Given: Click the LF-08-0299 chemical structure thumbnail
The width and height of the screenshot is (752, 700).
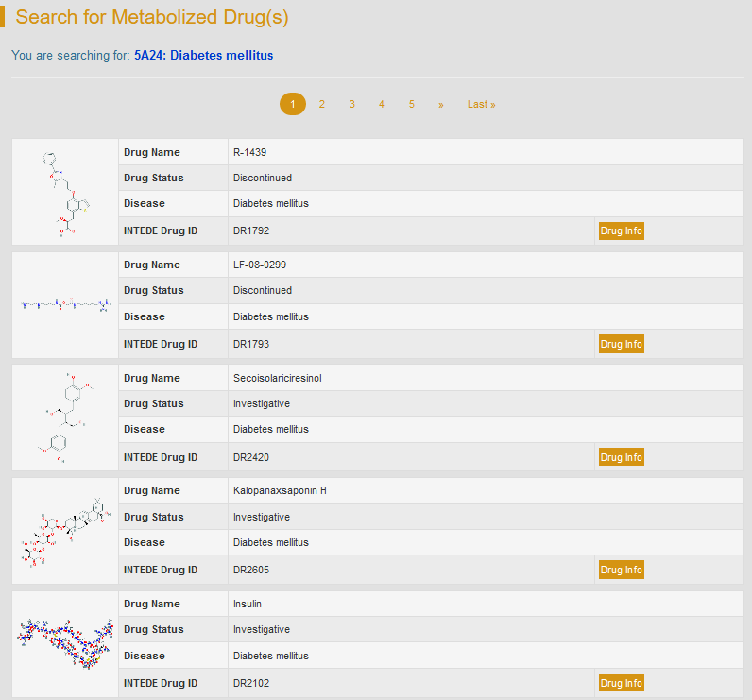Looking at the screenshot, I should pos(64,305).
